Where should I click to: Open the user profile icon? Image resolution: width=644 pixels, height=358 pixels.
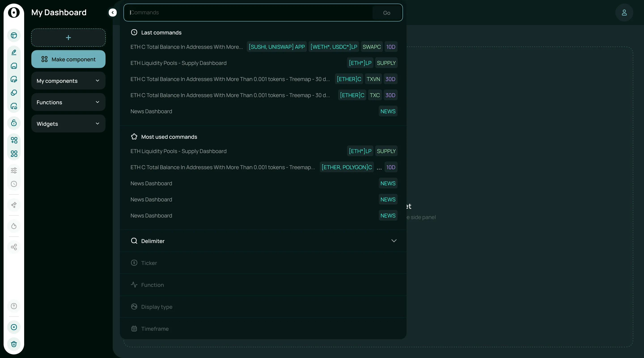click(624, 13)
